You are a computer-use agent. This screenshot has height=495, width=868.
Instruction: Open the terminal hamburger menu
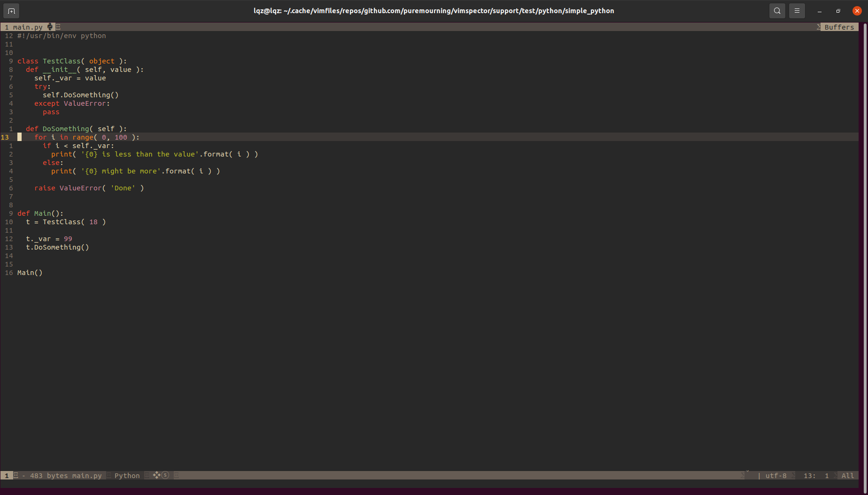pyautogui.click(x=797, y=11)
